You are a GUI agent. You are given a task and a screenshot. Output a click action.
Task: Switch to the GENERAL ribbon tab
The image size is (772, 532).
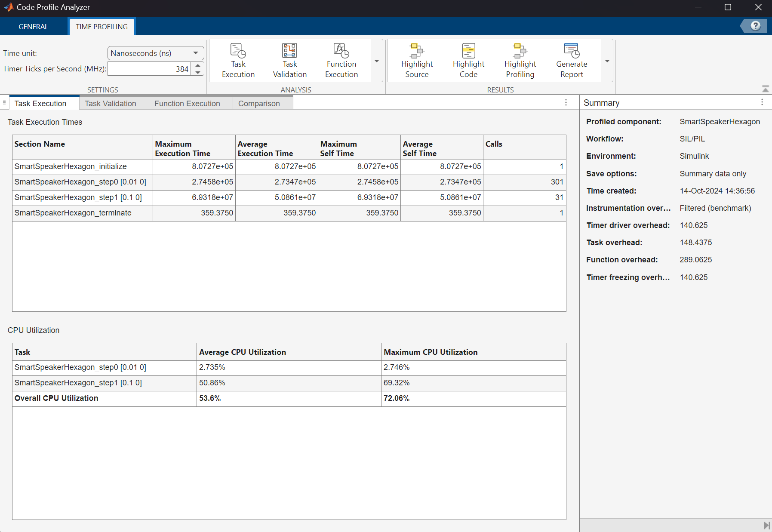tap(33, 27)
